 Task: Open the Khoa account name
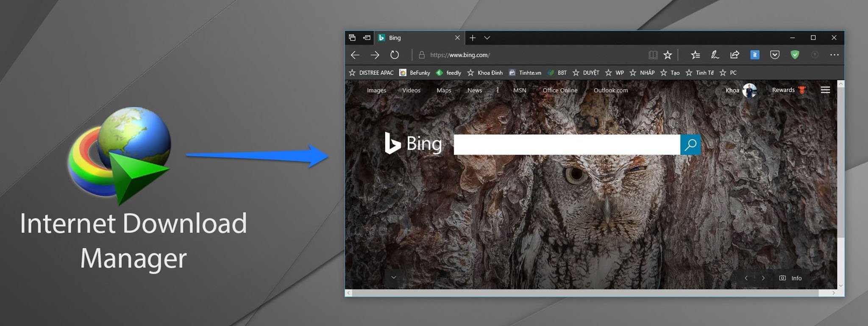tap(732, 90)
